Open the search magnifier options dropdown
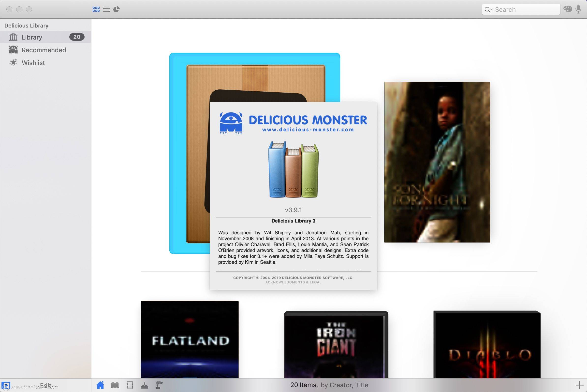 488,10
